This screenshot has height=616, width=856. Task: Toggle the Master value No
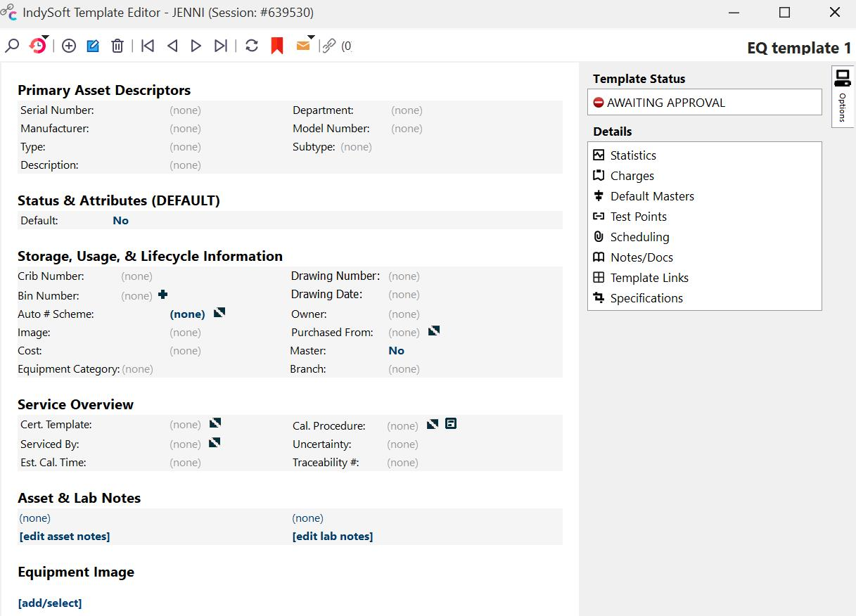pos(396,350)
